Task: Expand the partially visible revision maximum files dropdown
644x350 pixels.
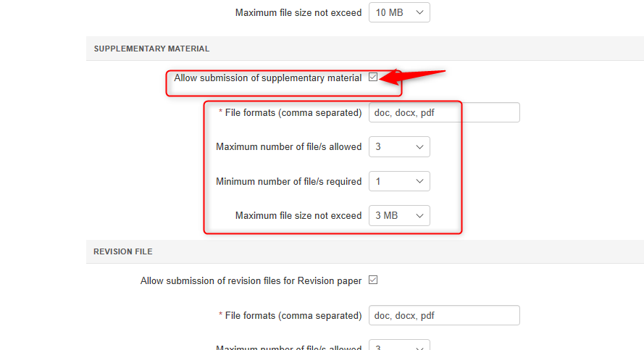Action: (x=399, y=347)
